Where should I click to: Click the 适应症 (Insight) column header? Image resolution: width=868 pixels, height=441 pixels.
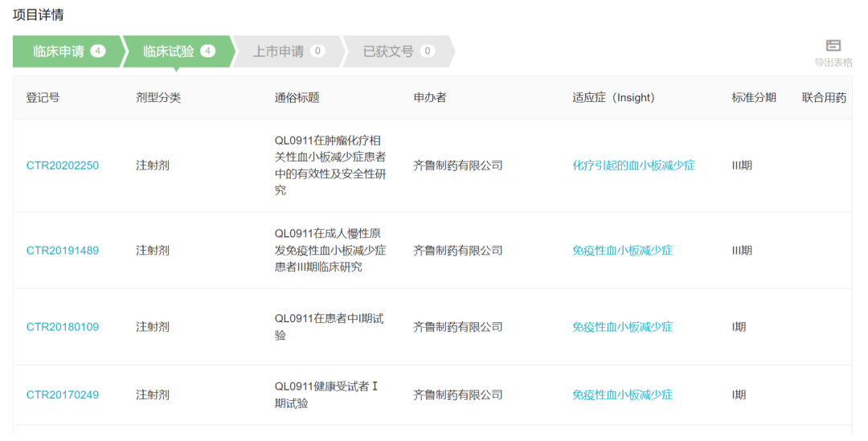pos(613,98)
